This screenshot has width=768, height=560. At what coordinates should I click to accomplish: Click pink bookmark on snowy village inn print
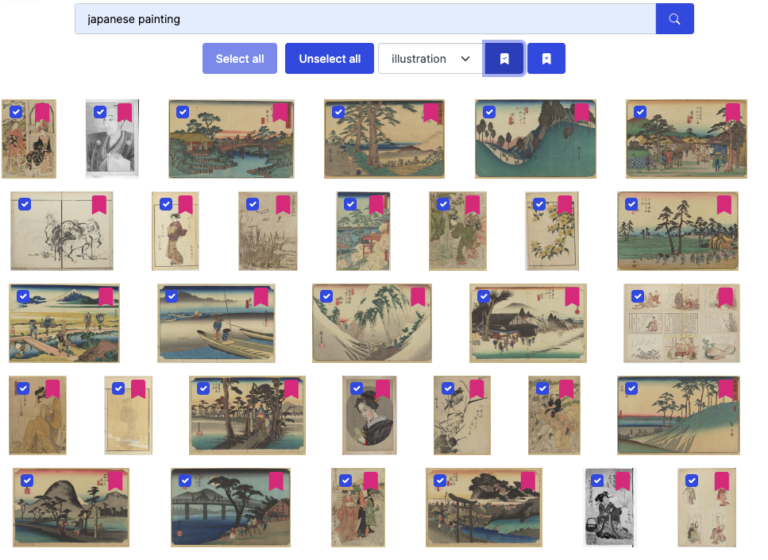(572, 297)
